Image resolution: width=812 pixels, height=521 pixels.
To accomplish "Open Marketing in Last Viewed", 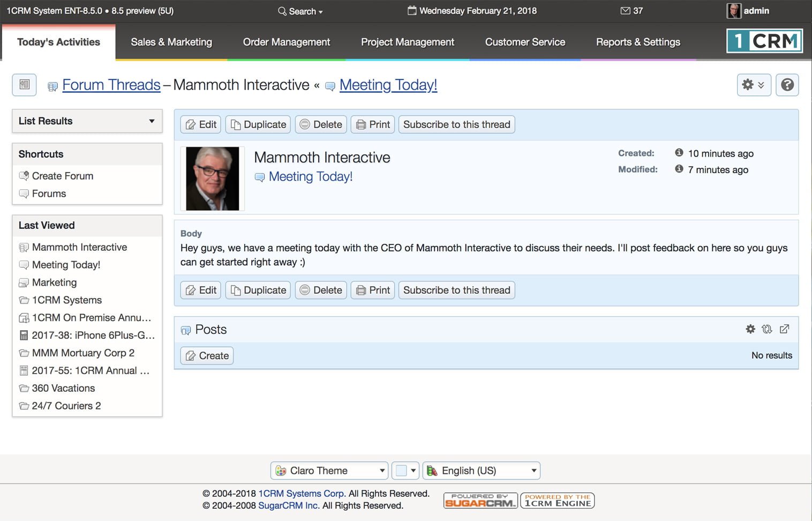I will tap(54, 282).
